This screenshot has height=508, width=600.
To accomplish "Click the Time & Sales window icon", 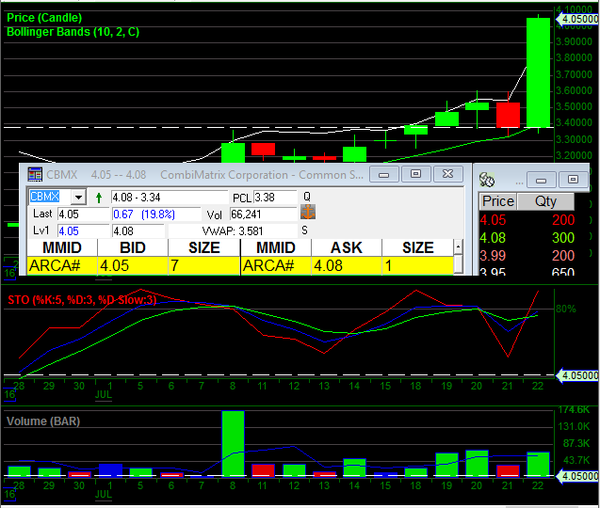I will point(487,179).
